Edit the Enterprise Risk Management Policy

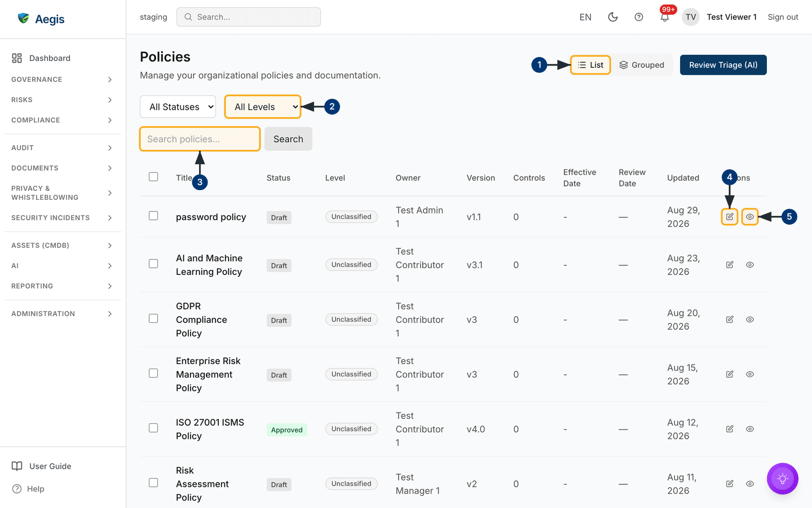[x=730, y=374]
